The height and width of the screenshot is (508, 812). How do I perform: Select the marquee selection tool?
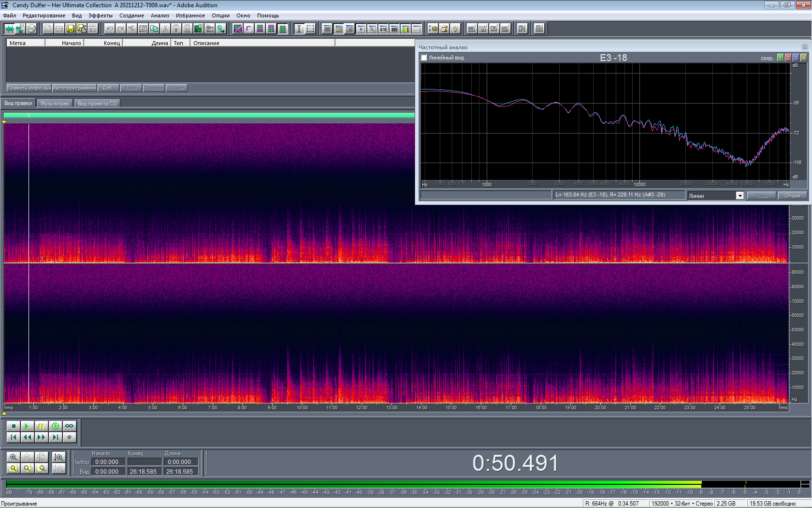pyautogui.click(x=310, y=29)
